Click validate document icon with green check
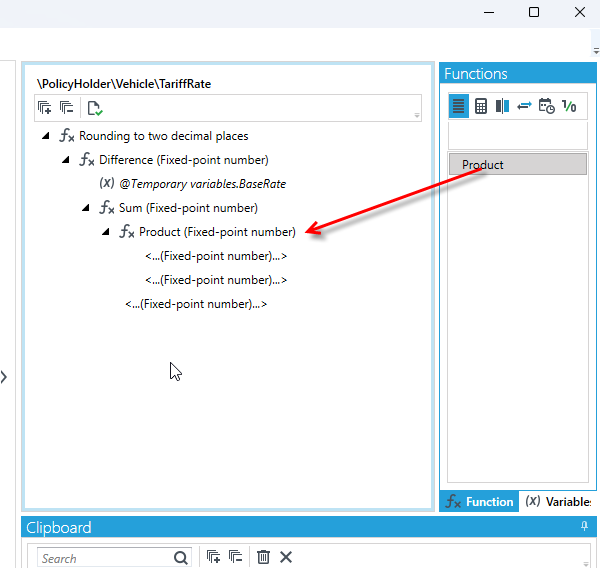This screenshot has width=600, height=568. click(95, 108)
